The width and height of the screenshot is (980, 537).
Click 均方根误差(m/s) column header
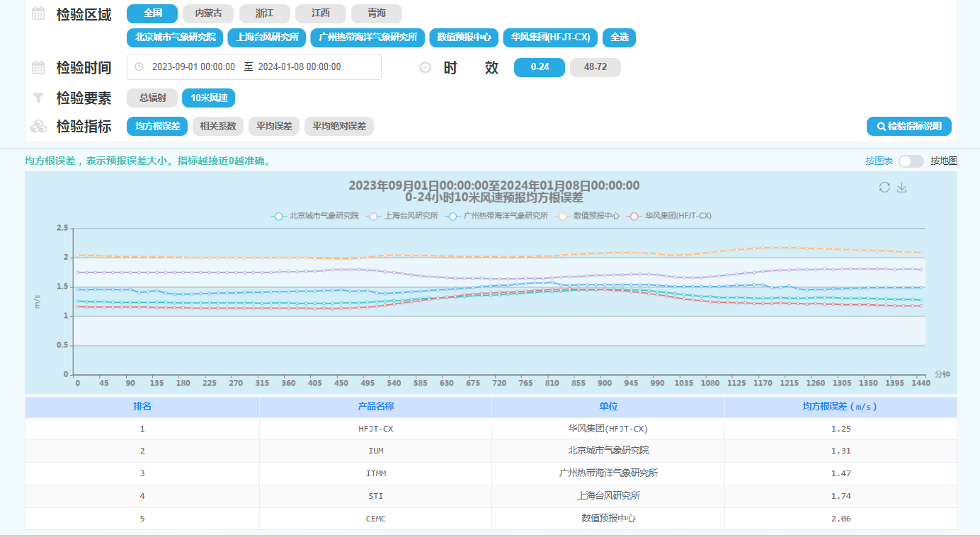[x=841, y=407]
